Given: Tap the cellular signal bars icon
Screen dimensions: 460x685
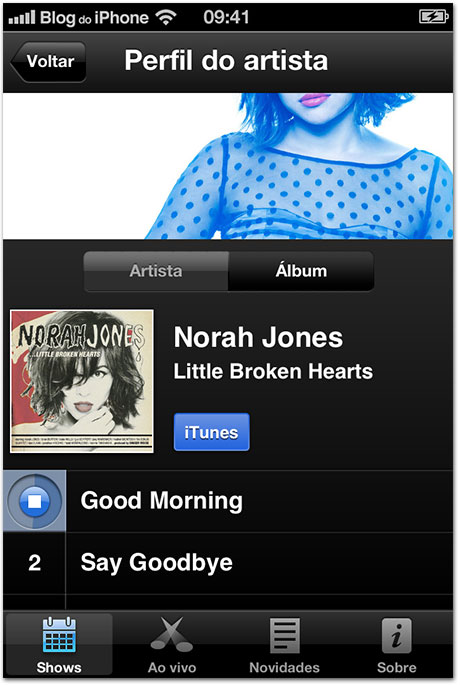Looking at the screenshot, I should [22, 18].
